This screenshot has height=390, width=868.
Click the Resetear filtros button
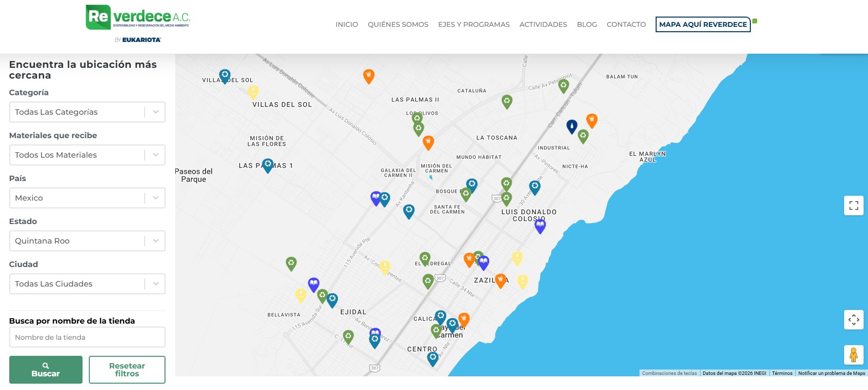127,369
